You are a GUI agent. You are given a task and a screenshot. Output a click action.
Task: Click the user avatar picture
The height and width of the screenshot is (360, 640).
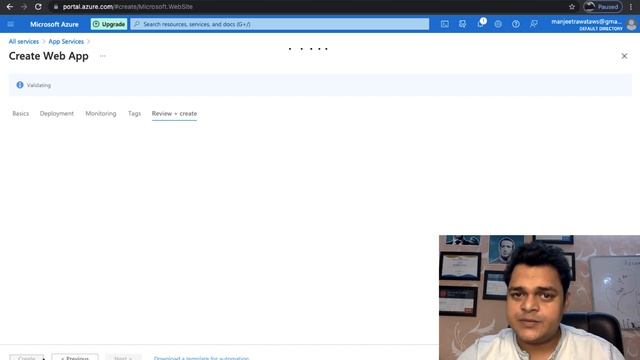(631, 24)
